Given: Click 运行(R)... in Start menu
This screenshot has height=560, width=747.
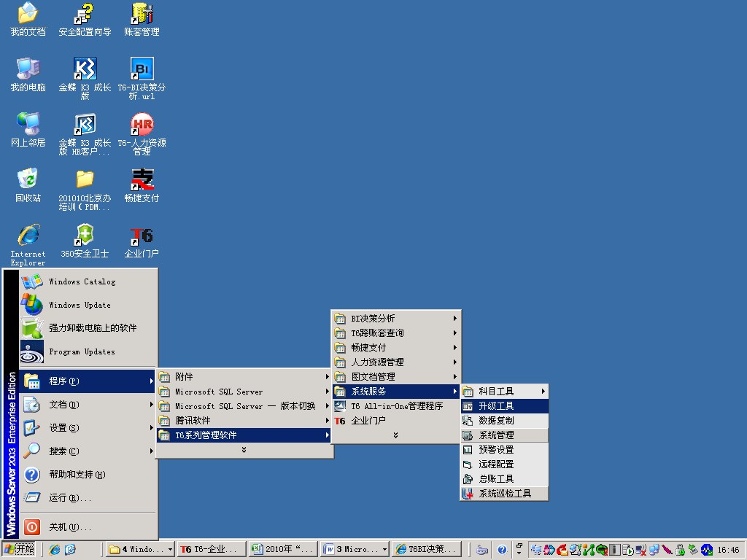Looking at the screenshot, I should [x=88, y=497].
